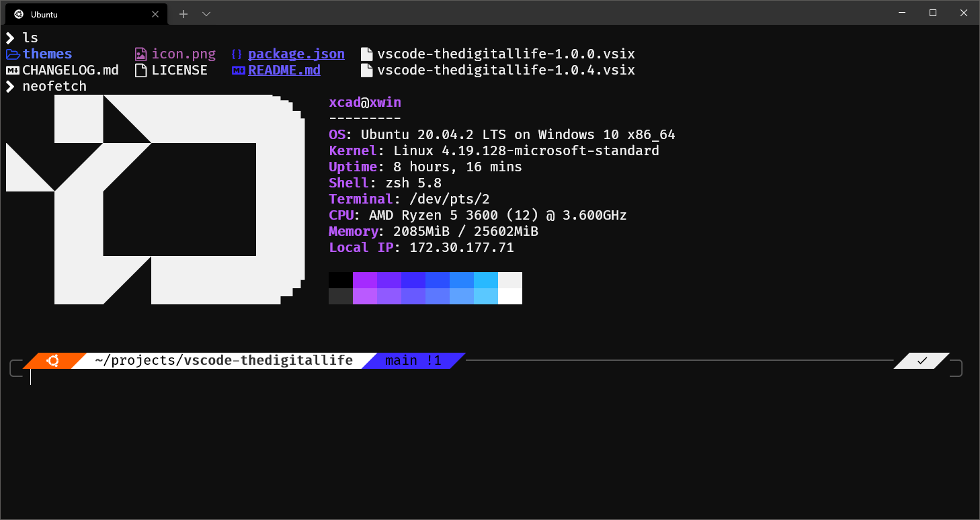
Task: Click the Shell zsh 5.8 line
Action: click(385, 183)
